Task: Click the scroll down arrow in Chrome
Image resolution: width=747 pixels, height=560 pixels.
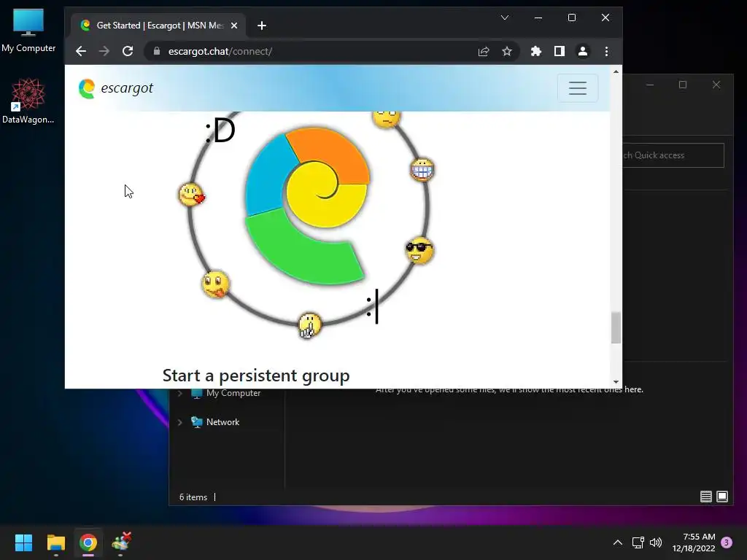Action: pyautogui.click(x=616, y=382)
